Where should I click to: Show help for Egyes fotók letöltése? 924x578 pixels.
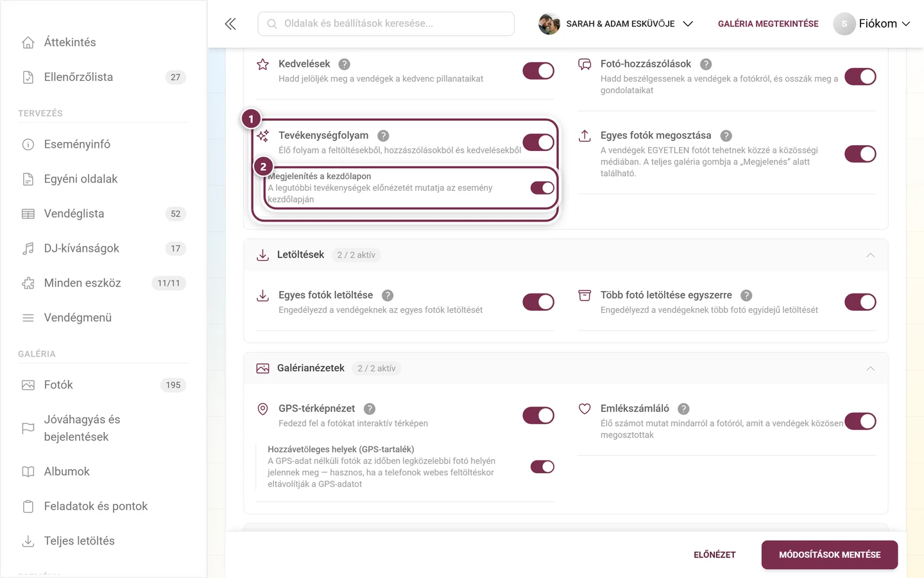pyautogui.click(x=388, y=295)
